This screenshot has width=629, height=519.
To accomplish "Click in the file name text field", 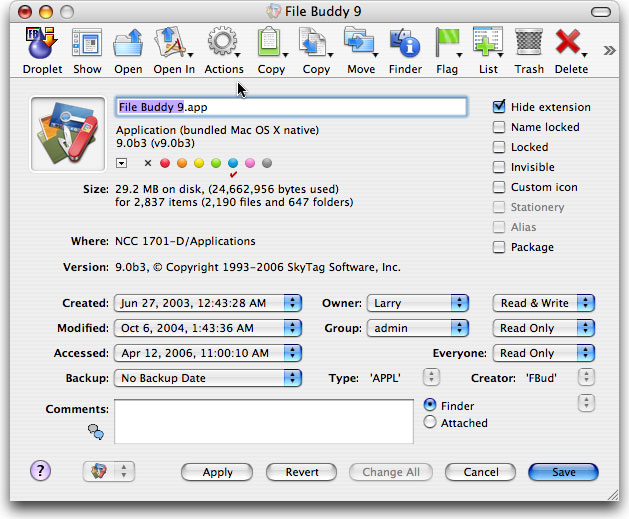I will click(291, 107).
